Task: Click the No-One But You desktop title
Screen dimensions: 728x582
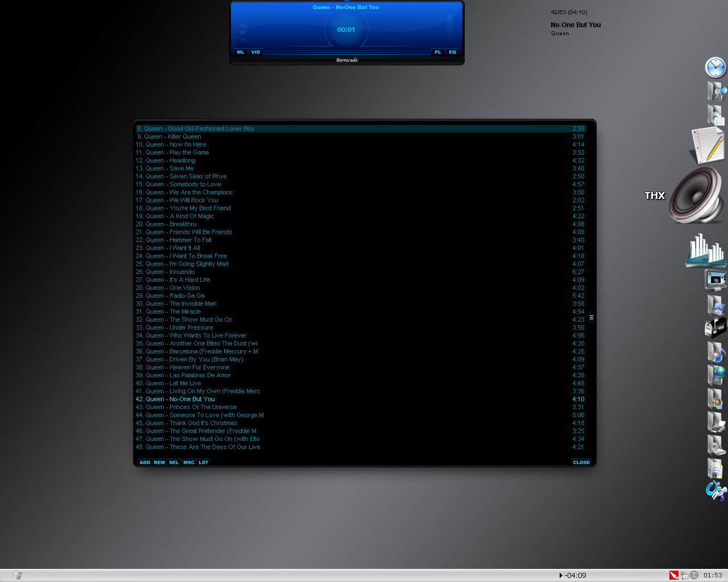Action: click(x=576, y=25)
